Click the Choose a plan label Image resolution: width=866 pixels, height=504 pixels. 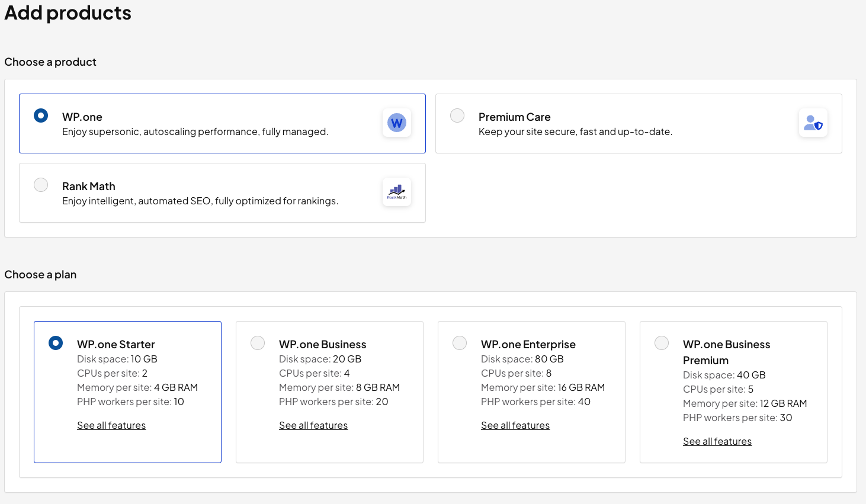(40, 274)
